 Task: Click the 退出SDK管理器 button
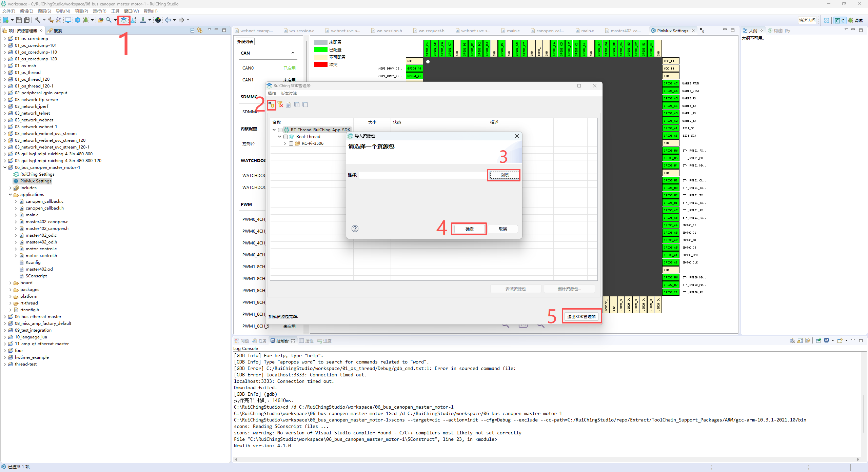(581, 316)
